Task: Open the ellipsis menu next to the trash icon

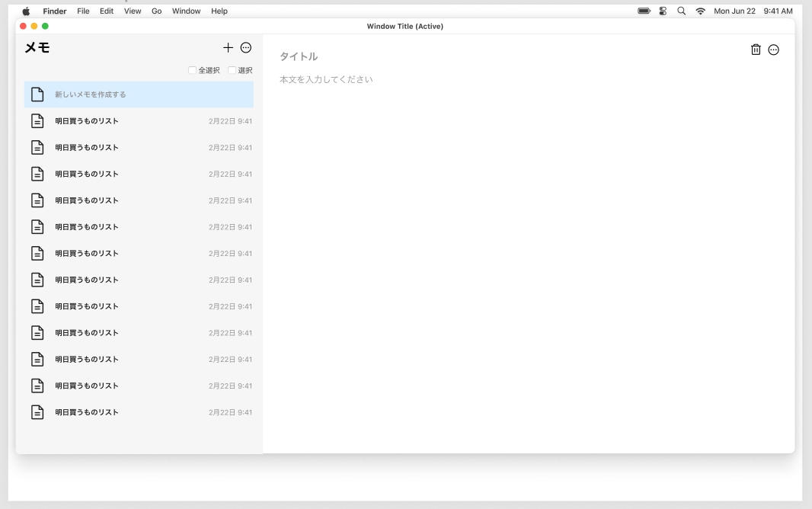Action: click(774, 50)
